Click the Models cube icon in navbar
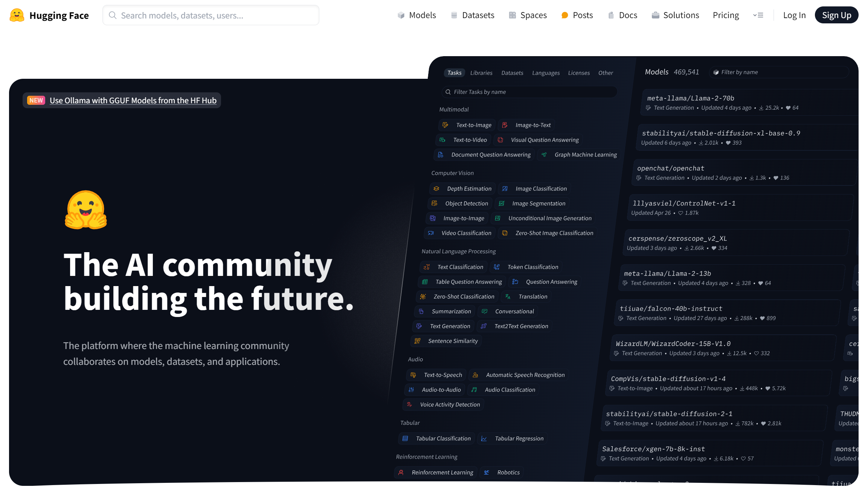Screen dimensions: 868x490 [401, 15]
